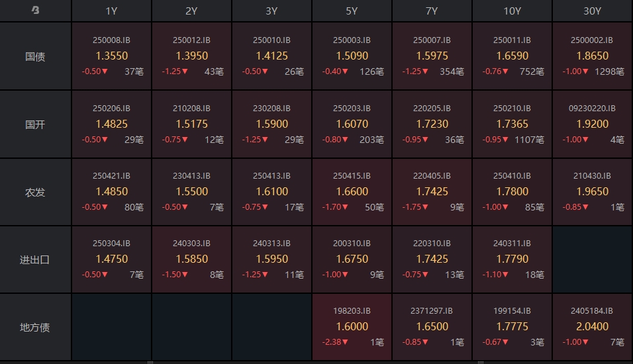Viewport: 633px width, 364px height.
Task: Click the 5Y maturity column header
Action: pos(352,11)
